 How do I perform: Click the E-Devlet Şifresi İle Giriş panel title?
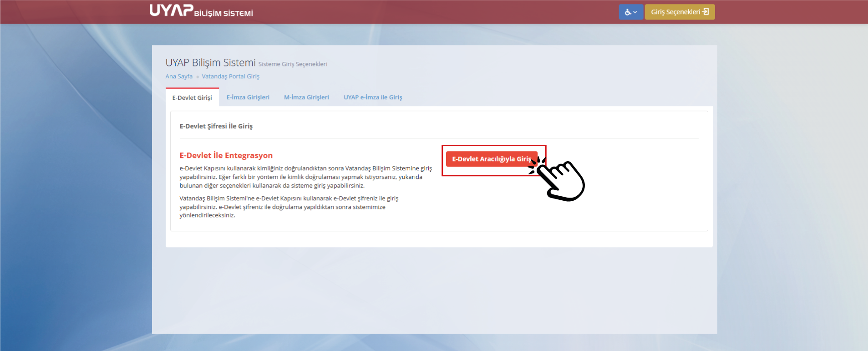[216, 126]
